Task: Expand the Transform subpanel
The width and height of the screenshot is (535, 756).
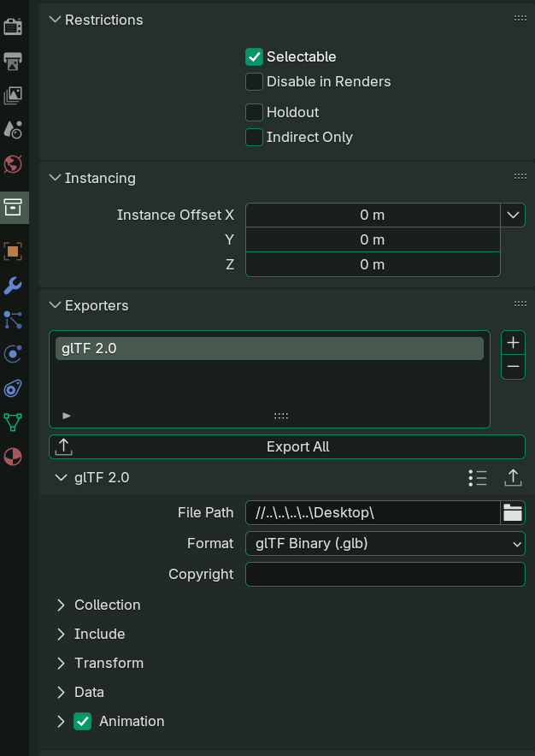Action: (62, 664)
